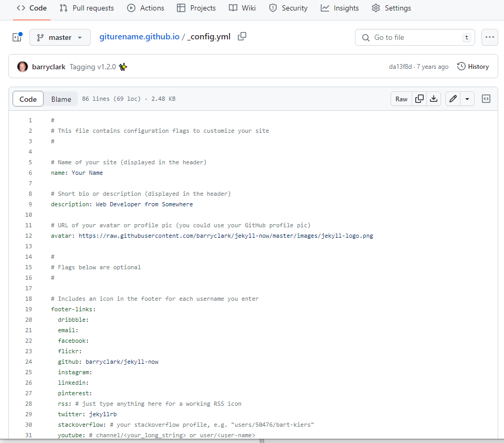The height and width of the screenshot is (443, 504).
Task: Click the avatar URL code line
Action: [212, 236]
